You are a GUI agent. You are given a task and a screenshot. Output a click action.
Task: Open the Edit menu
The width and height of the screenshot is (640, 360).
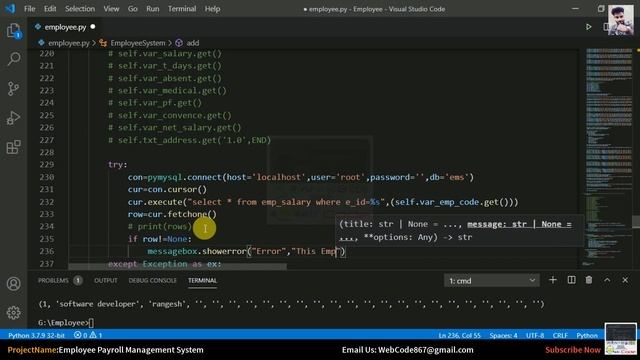[50, 9]
